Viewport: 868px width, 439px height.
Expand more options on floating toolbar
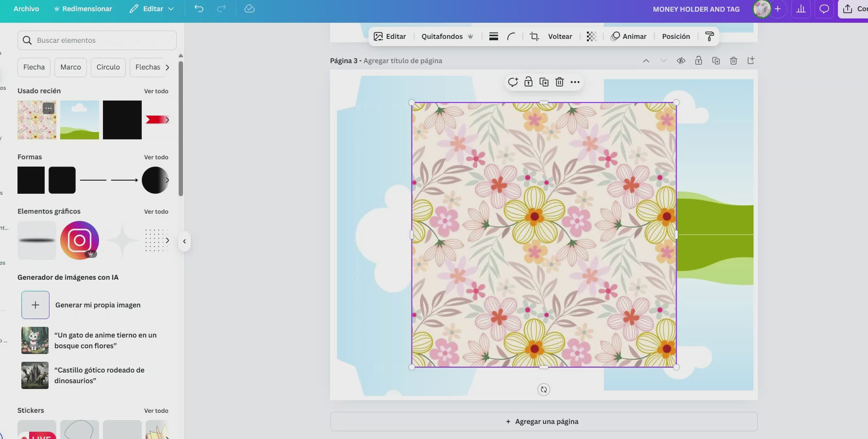[x=575, y=82]
